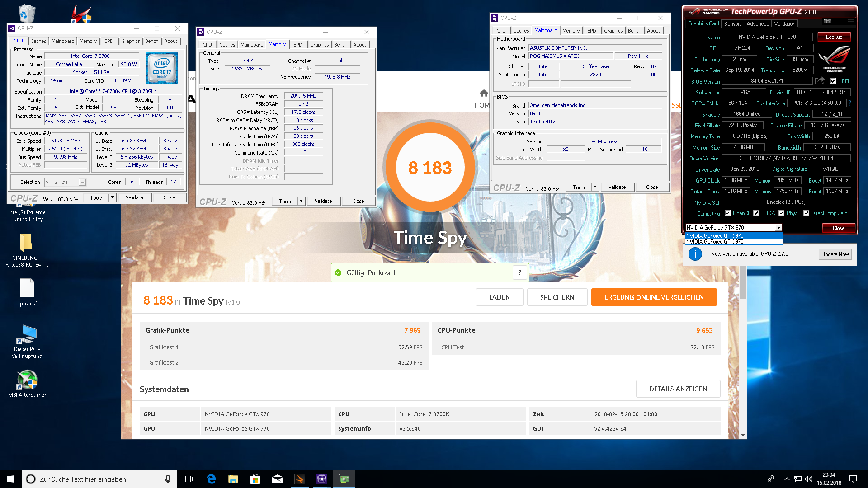Open the Sensors tab in GPU-Z
Image resolution: width=868 pixels, height=488 pixels.
point(732,24)
